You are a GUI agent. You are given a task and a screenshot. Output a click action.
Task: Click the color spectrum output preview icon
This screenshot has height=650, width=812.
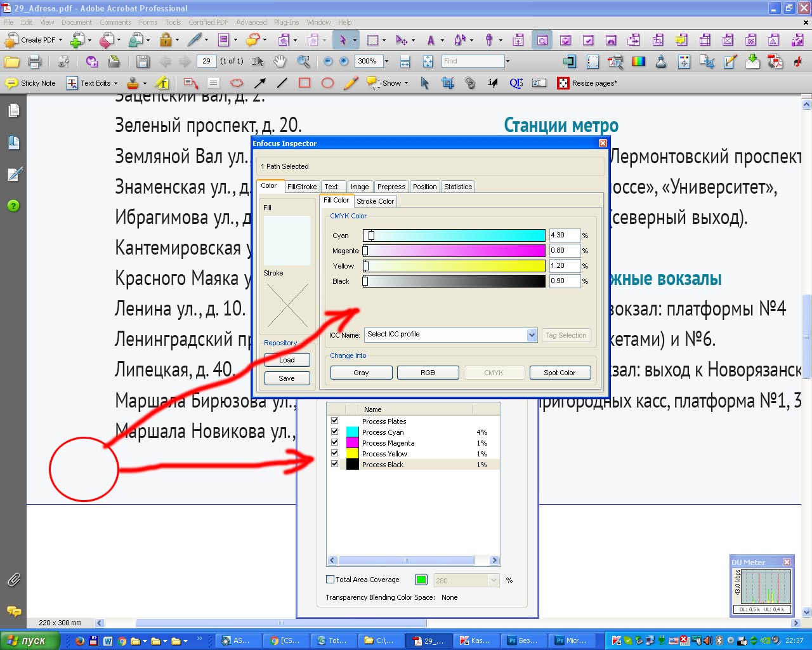pos(638,62)
